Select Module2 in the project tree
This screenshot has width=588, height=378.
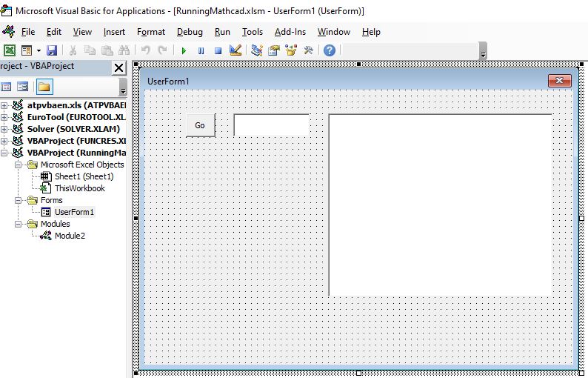click(x=70, y=236)
